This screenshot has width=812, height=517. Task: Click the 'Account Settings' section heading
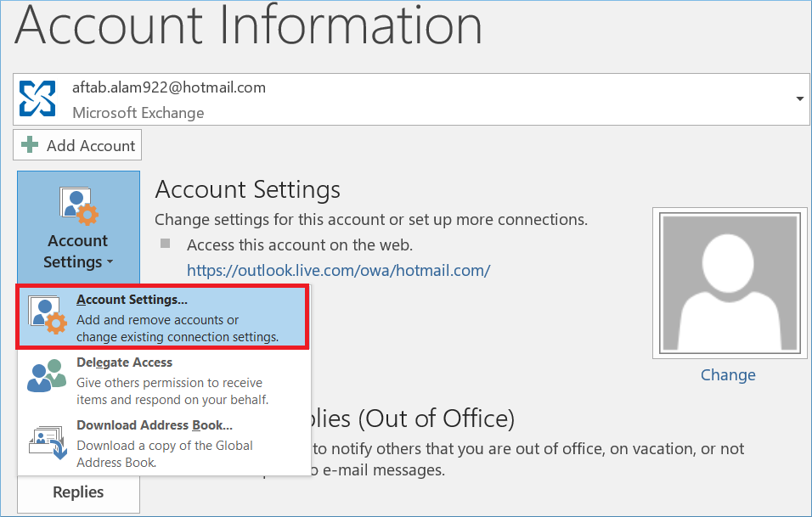click(247, 190)
